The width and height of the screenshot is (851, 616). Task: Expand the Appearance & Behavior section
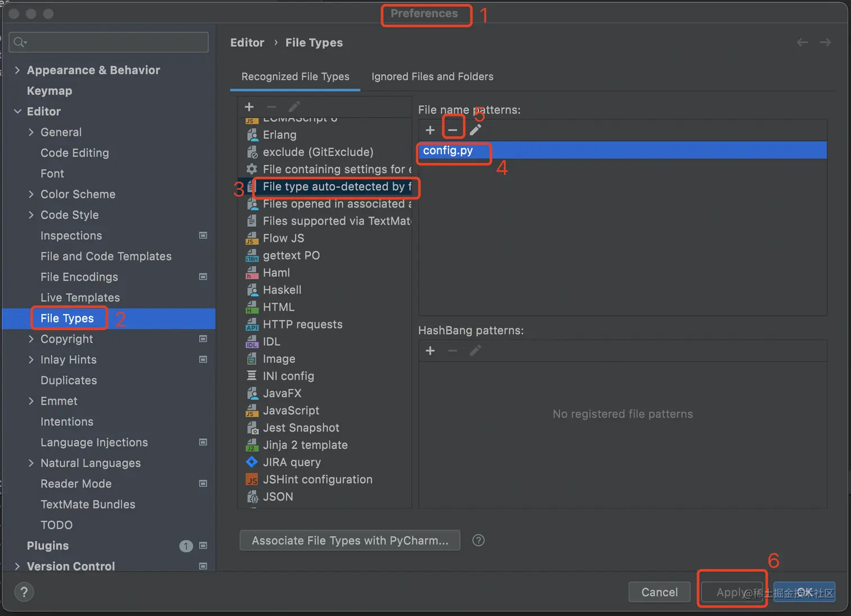(x=17, y=70)
